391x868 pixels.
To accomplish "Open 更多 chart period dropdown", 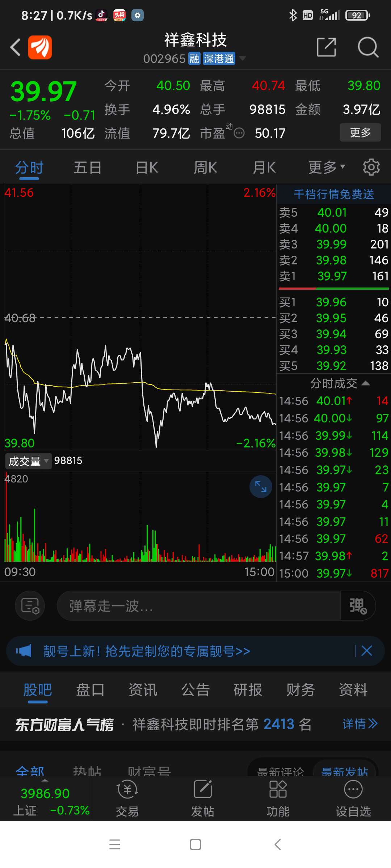I will 327,167.
